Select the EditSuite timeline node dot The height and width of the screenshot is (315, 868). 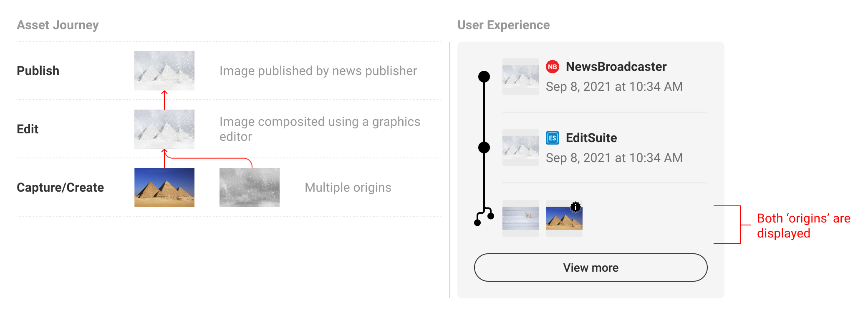[x=484, y=147]
